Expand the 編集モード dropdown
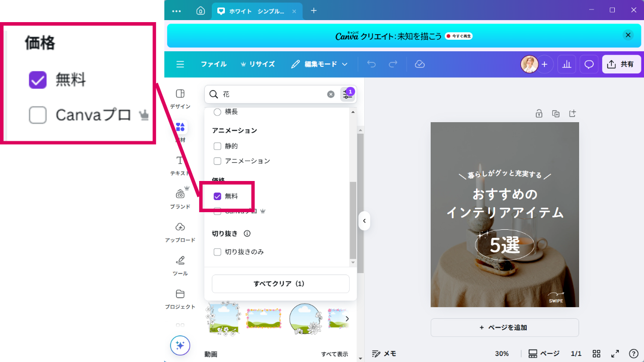 coord(319,64)
